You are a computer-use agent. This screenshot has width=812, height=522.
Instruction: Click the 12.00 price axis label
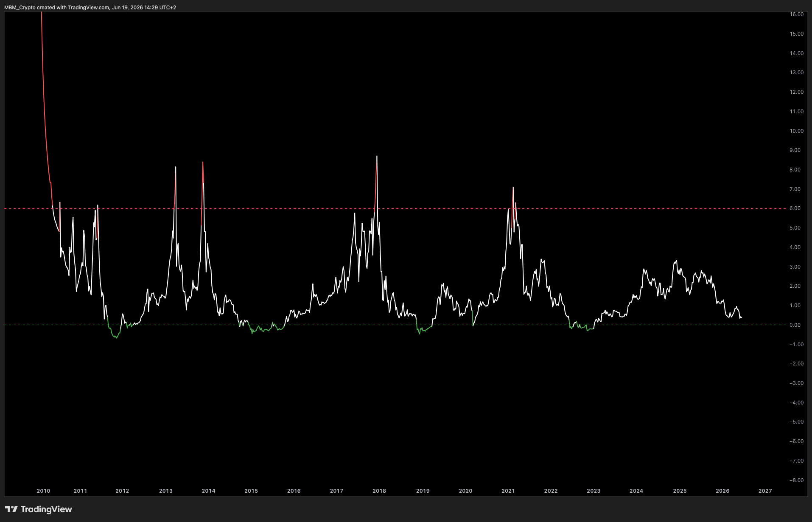pyautogui.click(x=796, y=92)
